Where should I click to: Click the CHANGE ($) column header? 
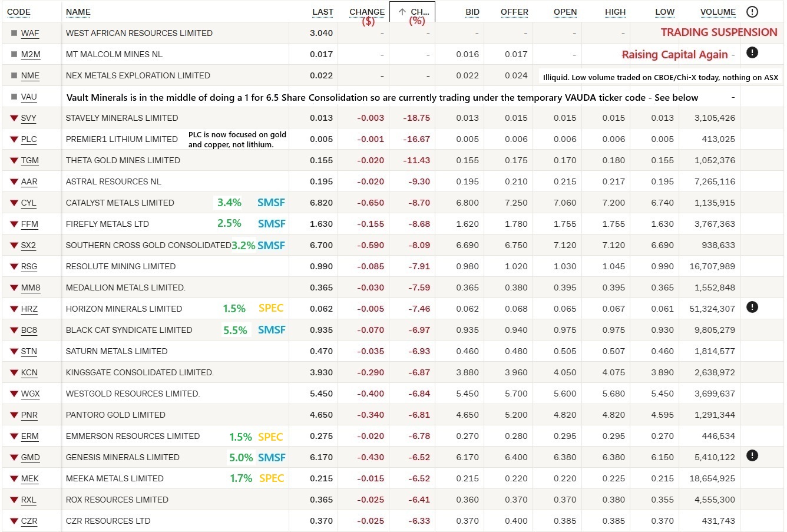(366, 12)
